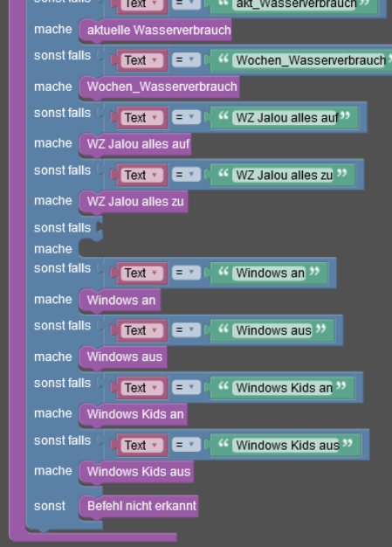Select the purple "WZ Jalou alles zu" function block

point(134,201)
